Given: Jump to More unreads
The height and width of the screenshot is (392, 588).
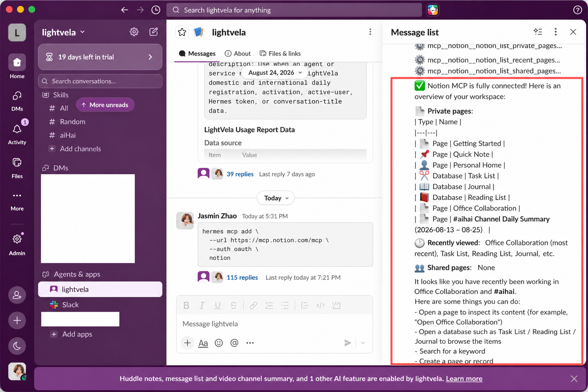Looking at the screenshot, I should [105, 105].
